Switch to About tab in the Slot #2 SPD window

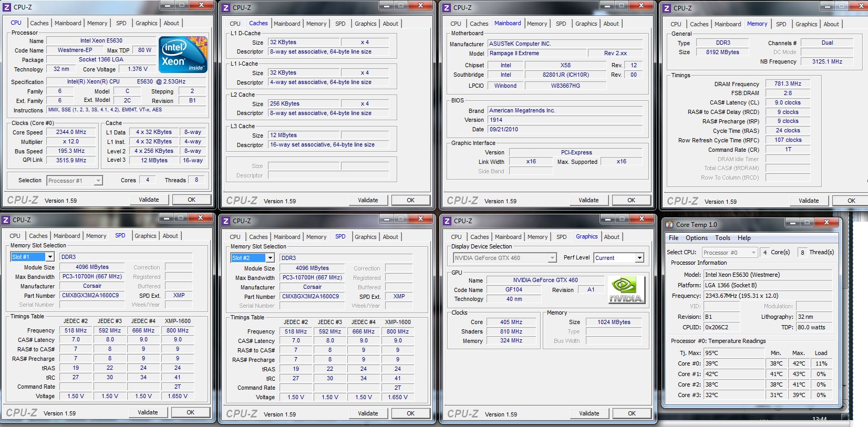point(390,237)
